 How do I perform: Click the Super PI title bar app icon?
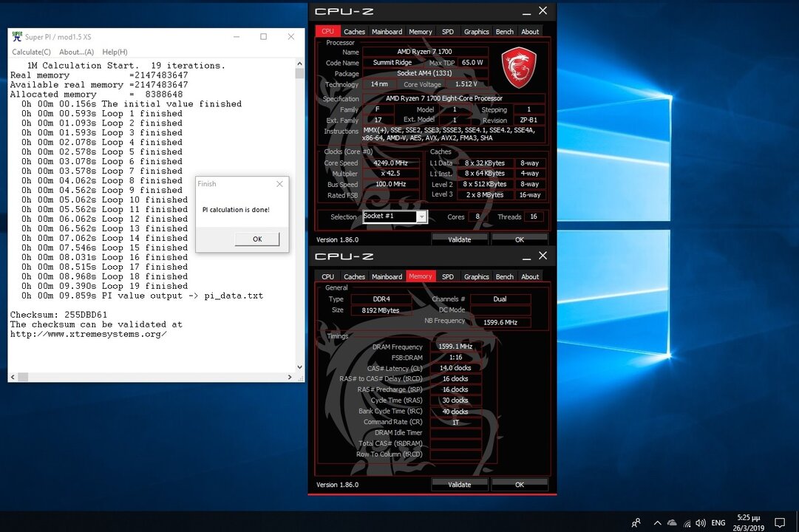click(x=17, y=37)
